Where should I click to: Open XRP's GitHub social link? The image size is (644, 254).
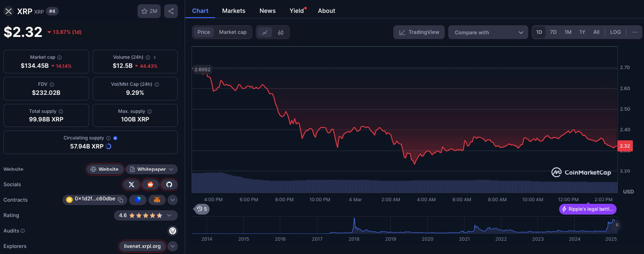pyautogui.click(x=169, y=184)
